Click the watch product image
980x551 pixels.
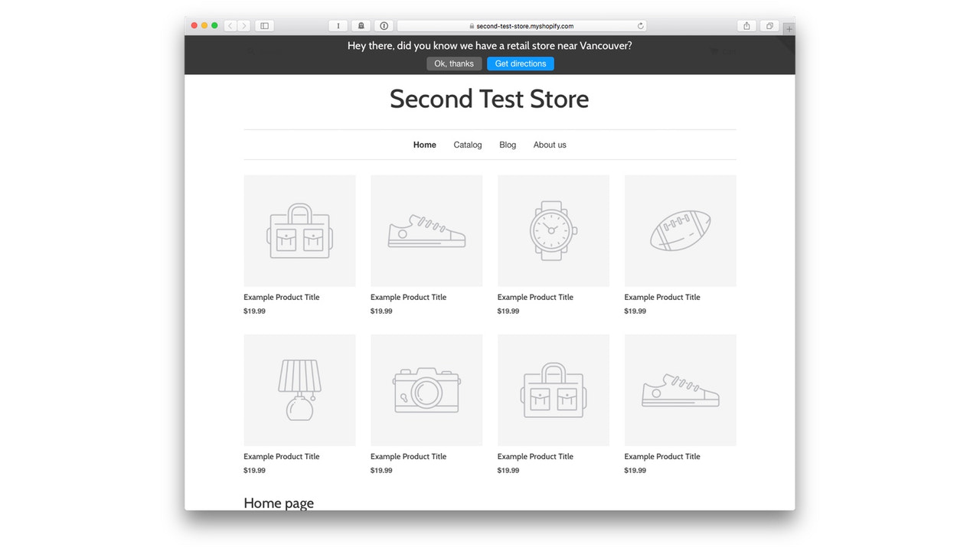(553, 230)
